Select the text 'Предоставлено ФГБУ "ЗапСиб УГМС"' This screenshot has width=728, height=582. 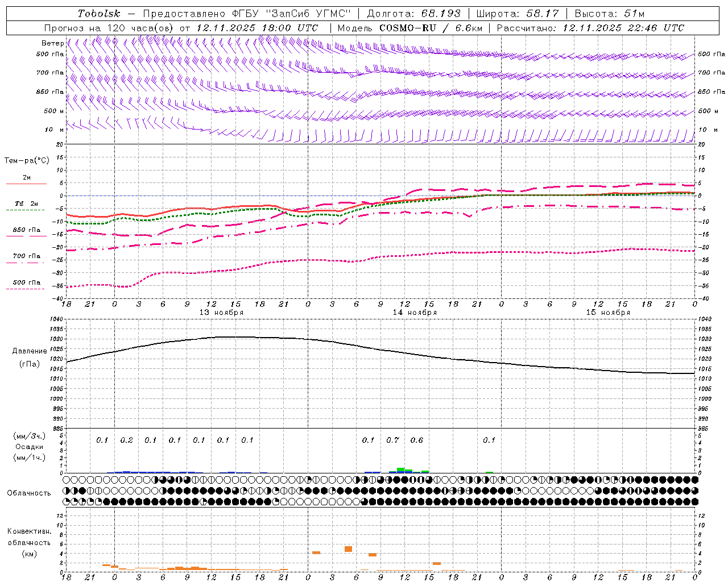click(x=247, y=14)
